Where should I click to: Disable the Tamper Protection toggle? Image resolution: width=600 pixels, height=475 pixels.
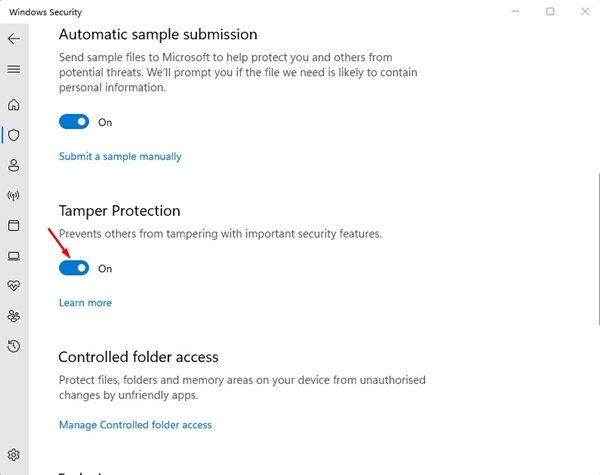click(x=74, y=268)
